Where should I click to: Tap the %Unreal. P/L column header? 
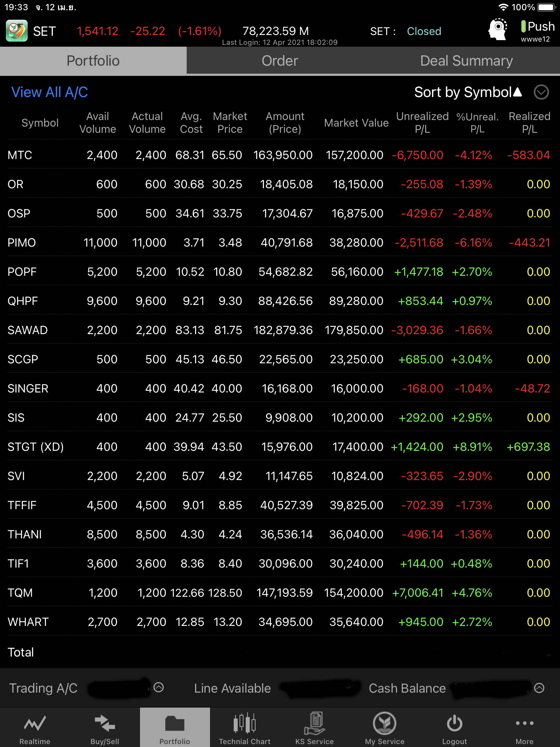pyautogui.click(x=477, y=123)
